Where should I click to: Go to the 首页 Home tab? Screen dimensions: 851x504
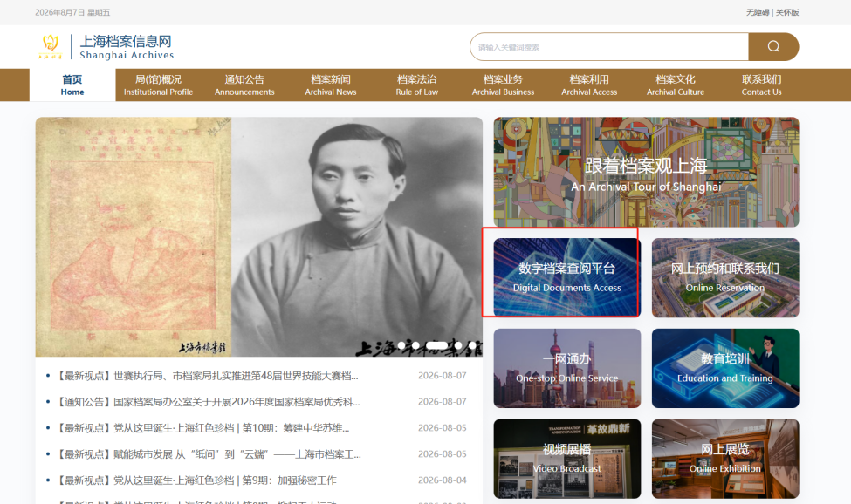[72, 85]
